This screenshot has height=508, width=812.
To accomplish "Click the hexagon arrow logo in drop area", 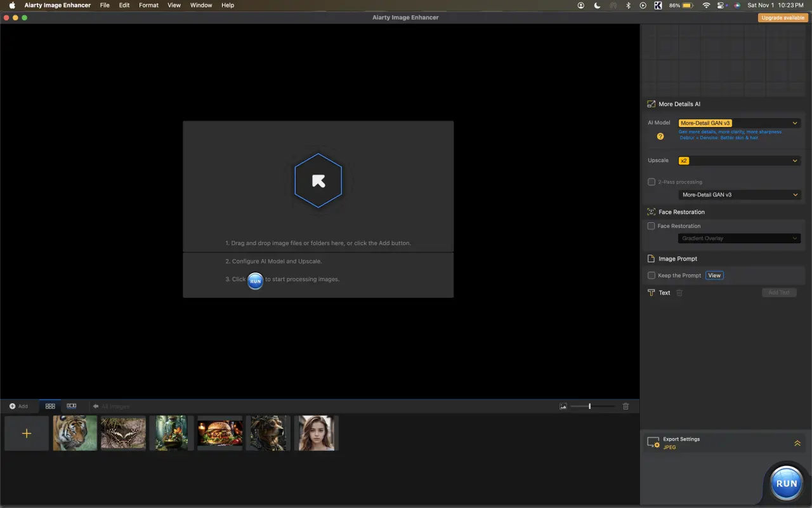I will click(x=318, y=181).
